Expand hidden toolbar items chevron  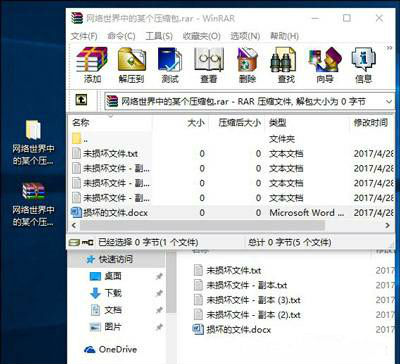[x=389, y=48]
